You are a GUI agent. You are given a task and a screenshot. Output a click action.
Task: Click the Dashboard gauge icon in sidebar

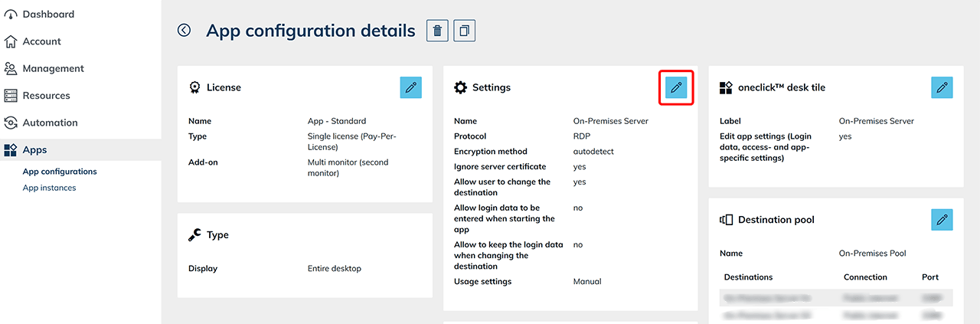click(11, 14)
